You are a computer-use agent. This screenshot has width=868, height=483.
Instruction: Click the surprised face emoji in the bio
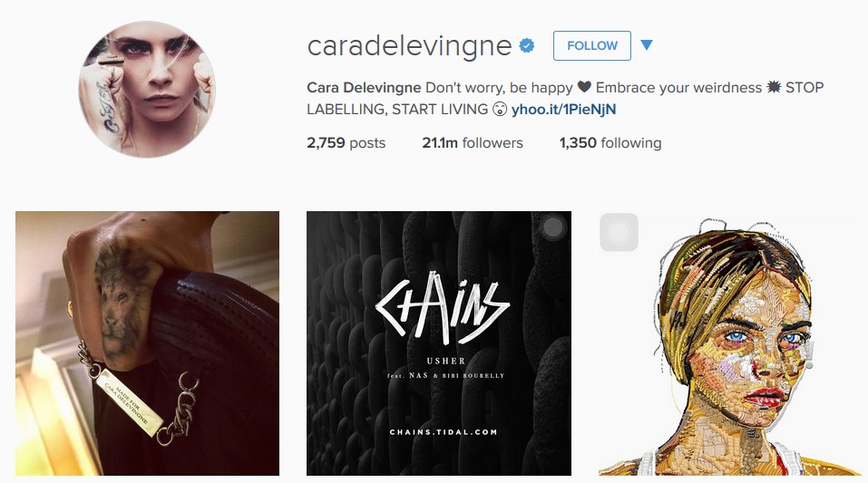(500, 109)
